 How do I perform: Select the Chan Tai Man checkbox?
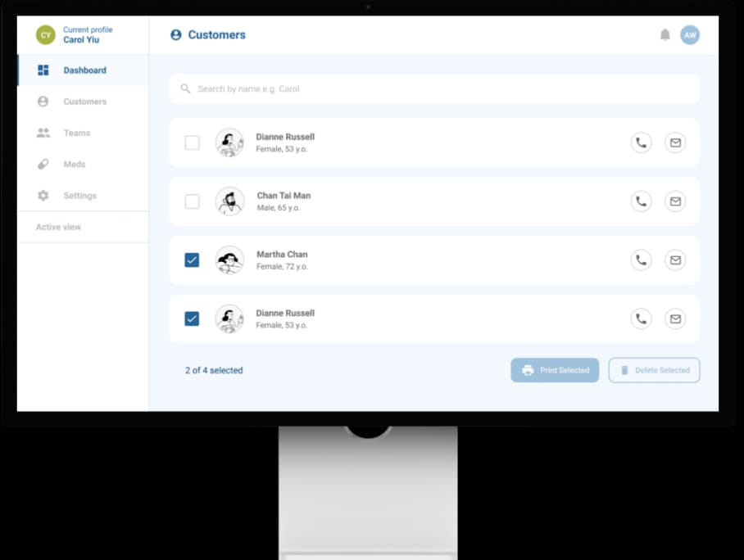192,201
